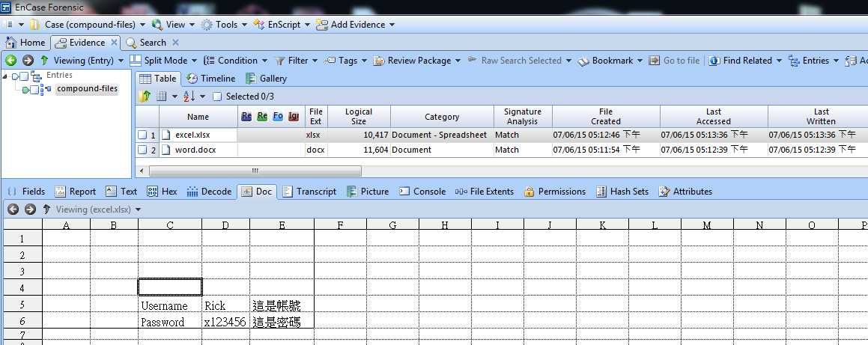Tick the Selected 0/3 checkbox

point(217,97)
